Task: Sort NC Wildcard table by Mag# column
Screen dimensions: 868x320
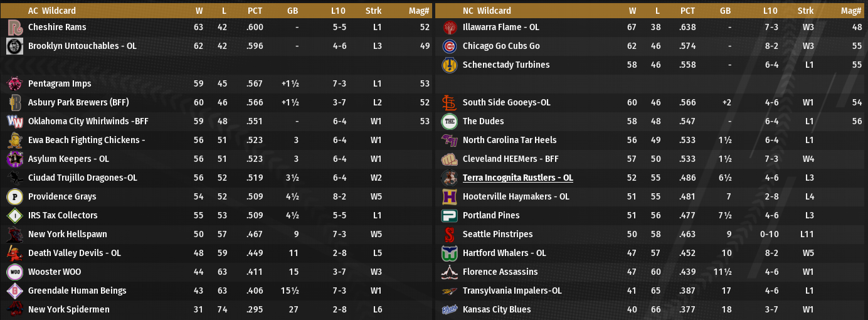Action: click(x=850, y=11)
